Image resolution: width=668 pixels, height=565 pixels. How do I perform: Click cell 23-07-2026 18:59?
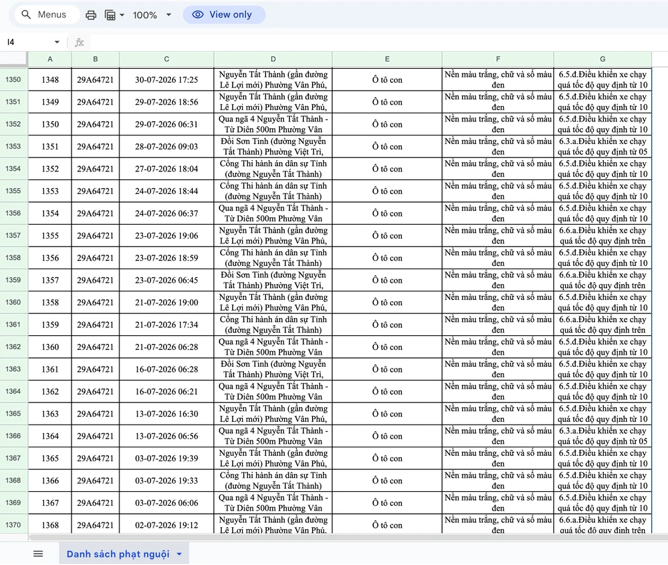pyautogui.click(x=167, y=258)
